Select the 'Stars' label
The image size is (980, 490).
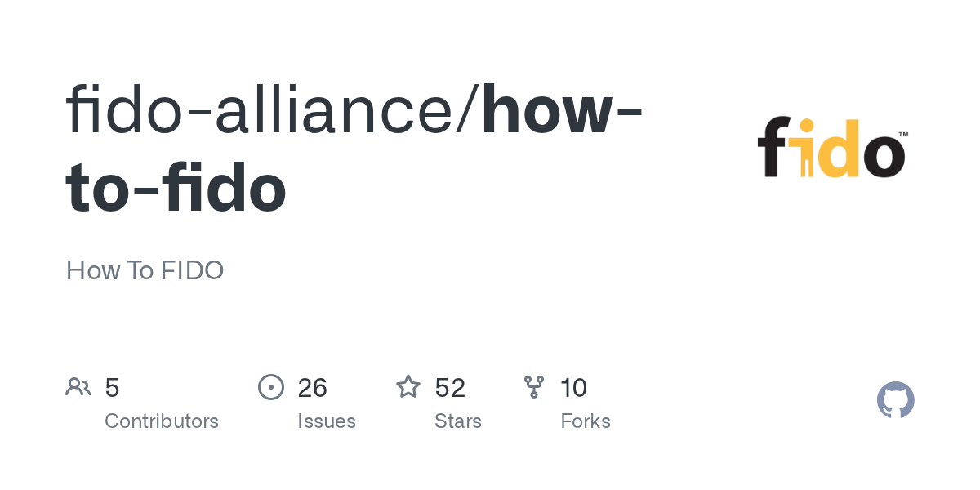(x=458, y=421)
